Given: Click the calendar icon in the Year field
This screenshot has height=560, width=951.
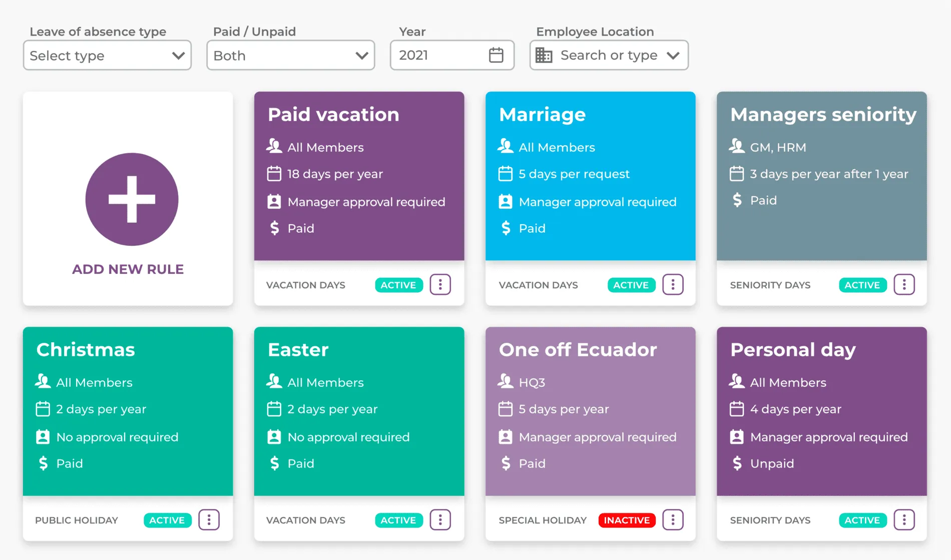Looking at the screenshot, I should [x=496, y=55].
